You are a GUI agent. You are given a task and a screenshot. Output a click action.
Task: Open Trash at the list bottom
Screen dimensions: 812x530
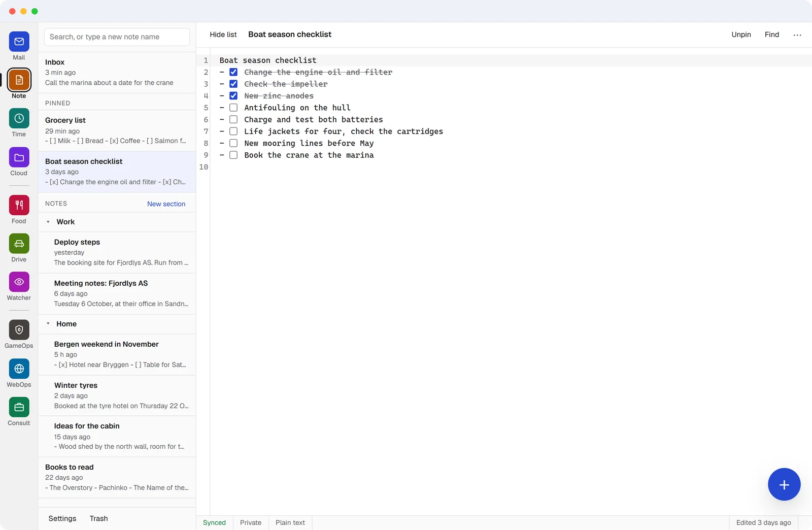click(x=98, y=518)
